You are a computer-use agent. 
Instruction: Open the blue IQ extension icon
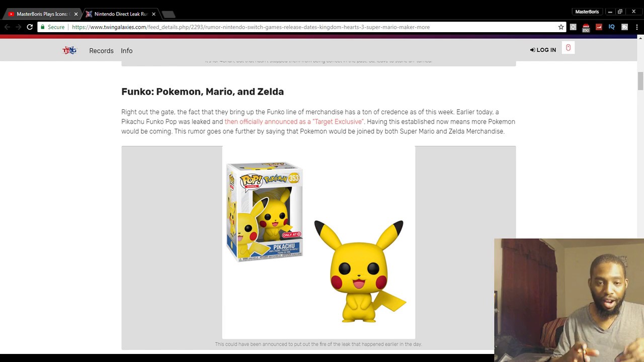point(612,27)
